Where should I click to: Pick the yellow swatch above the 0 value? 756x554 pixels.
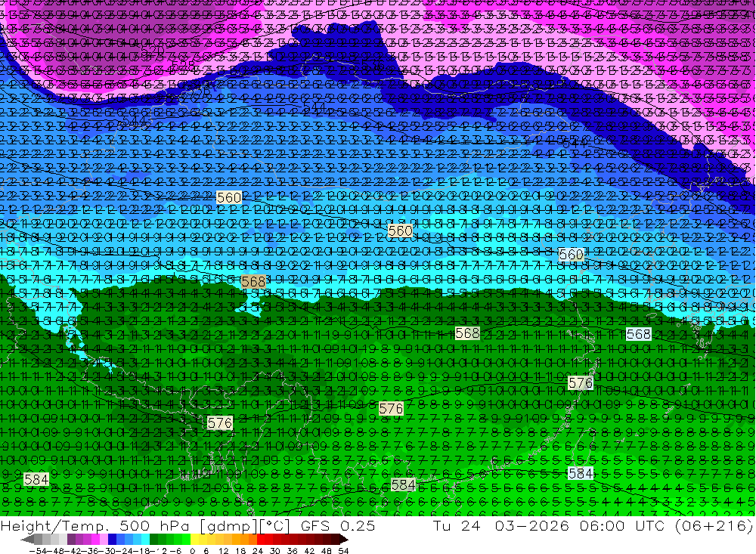pos(195,540)
